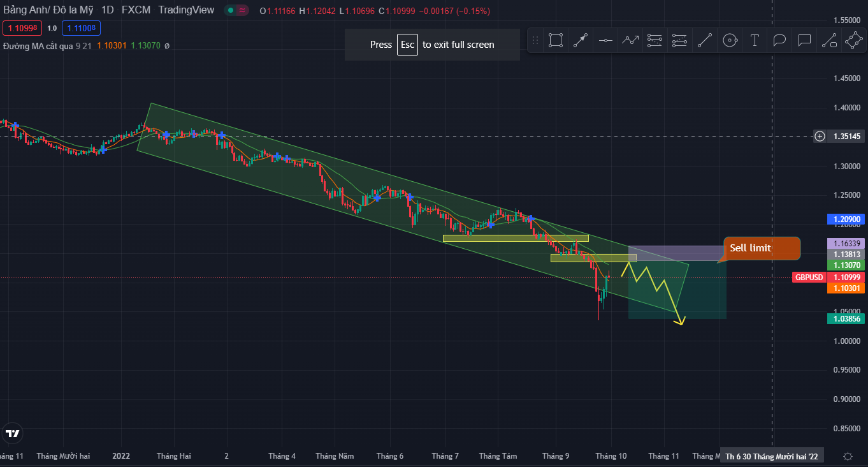
Task: Click the Comment note drawing tool
Action: point(804,40)
